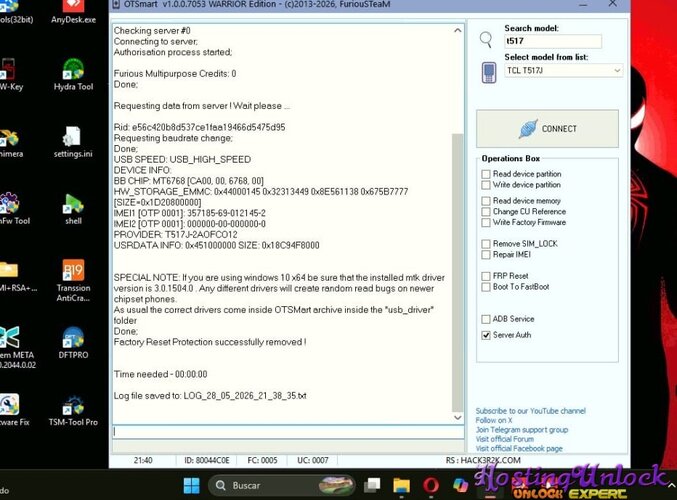The height and width of the screenshot is (500, 677).
Task: Select the Fw Tool desktop icon
Action: click(x=13, y=209)
